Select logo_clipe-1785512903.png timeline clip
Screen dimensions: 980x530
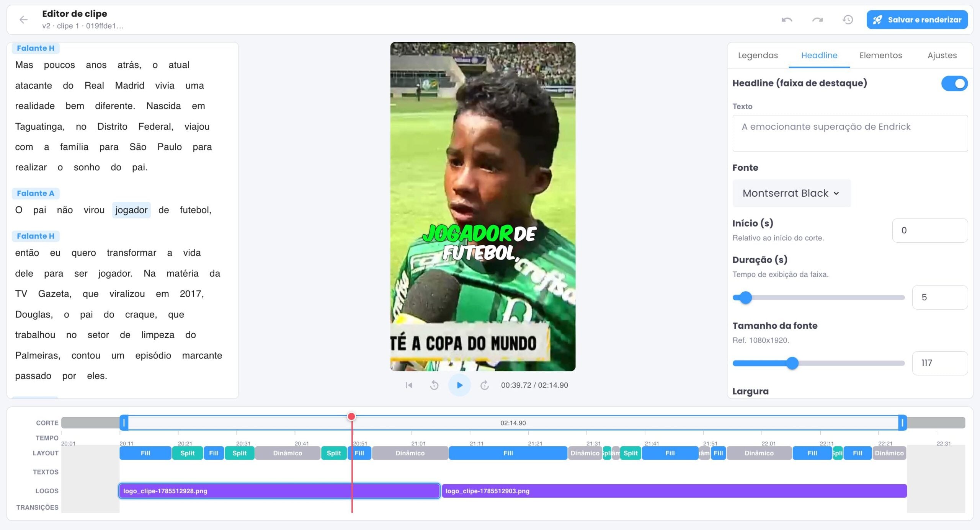pos(674,491)
